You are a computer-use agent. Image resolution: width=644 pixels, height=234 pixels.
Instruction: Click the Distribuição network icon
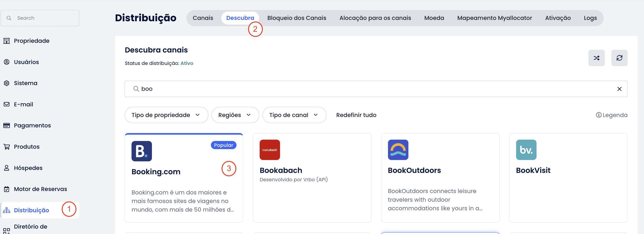pyautogui.click(x=7, y=210)
